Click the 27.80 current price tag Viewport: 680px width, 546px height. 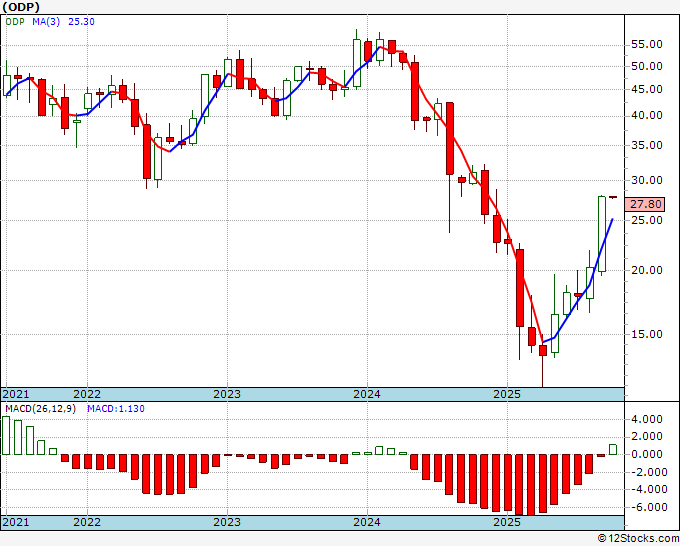tap(645, 204)
